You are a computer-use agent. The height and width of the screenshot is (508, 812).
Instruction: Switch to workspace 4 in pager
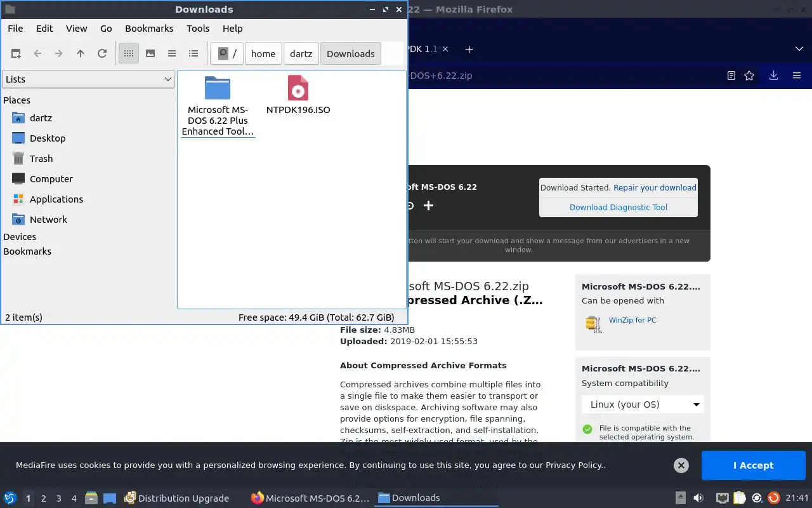74,498
